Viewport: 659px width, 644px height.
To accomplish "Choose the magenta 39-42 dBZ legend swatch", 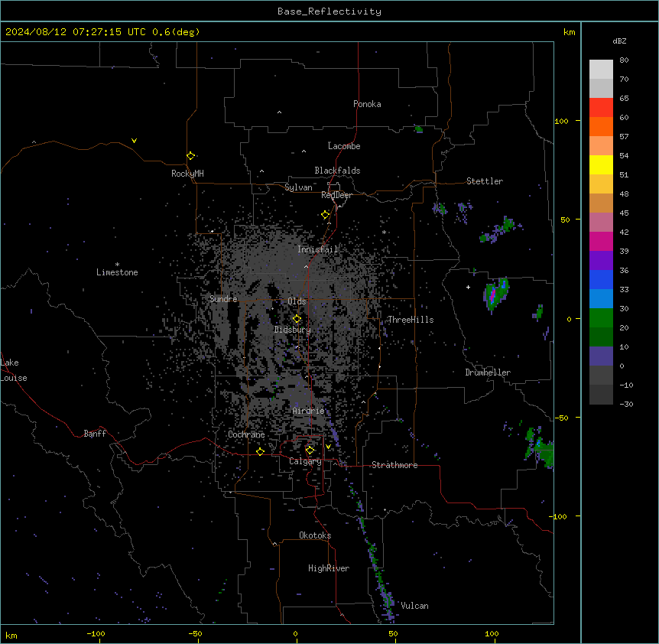I will [601, 241].
